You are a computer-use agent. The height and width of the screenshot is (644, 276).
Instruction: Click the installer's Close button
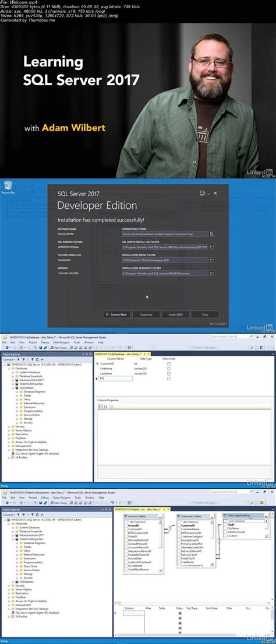click(205, 314)
